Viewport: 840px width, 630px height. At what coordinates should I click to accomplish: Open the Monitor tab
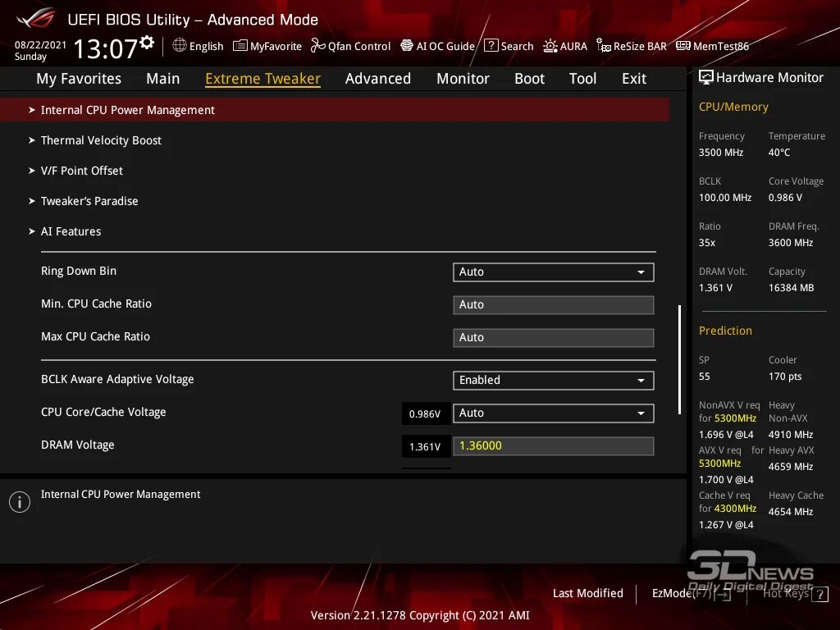coord(463,79)
